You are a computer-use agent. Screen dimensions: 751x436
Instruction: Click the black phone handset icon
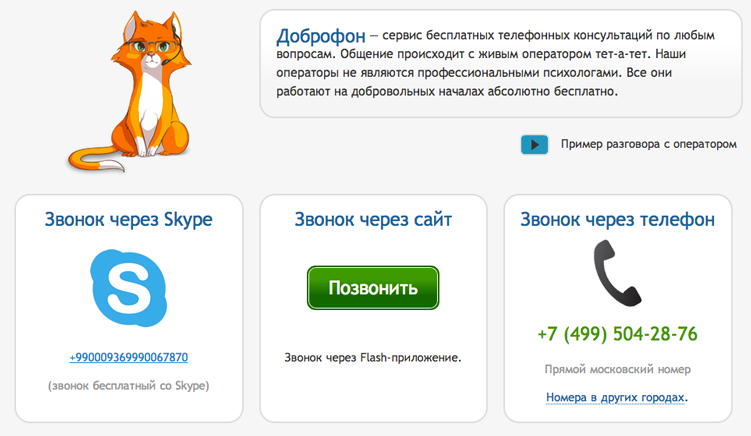[x=616, y=272]
